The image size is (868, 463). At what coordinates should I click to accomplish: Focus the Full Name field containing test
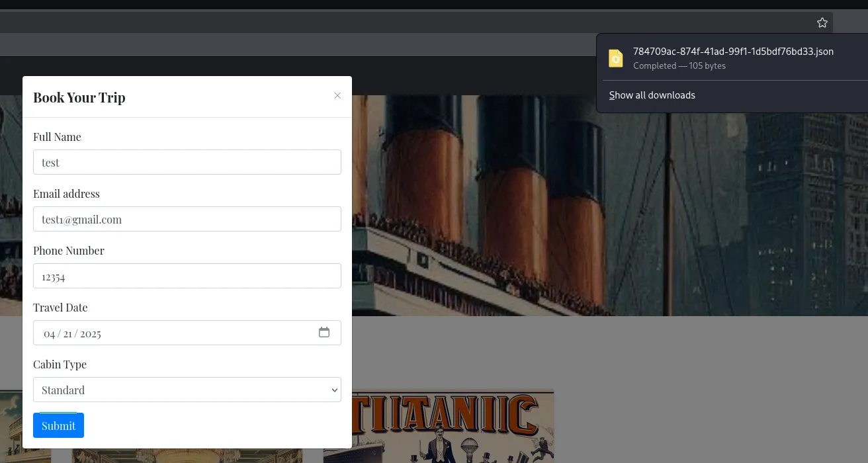[187, 162]
